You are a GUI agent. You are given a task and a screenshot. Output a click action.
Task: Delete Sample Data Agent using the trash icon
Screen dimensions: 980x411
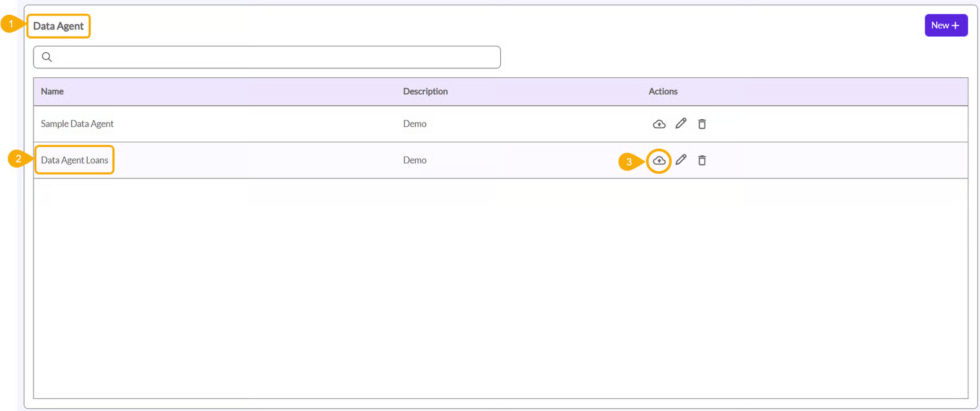[x=702, y=124]
